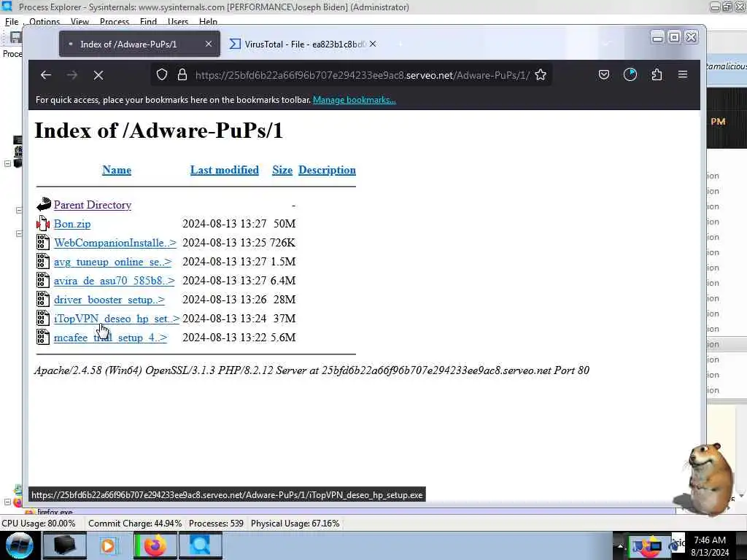Click the padlock site security icon
747x560 pixels.
(x=182, y=75)
